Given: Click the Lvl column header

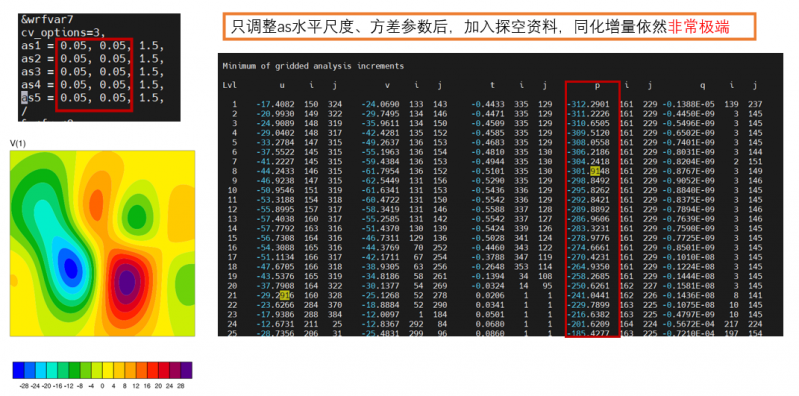Looking at the screenshot, I should 229,85.
